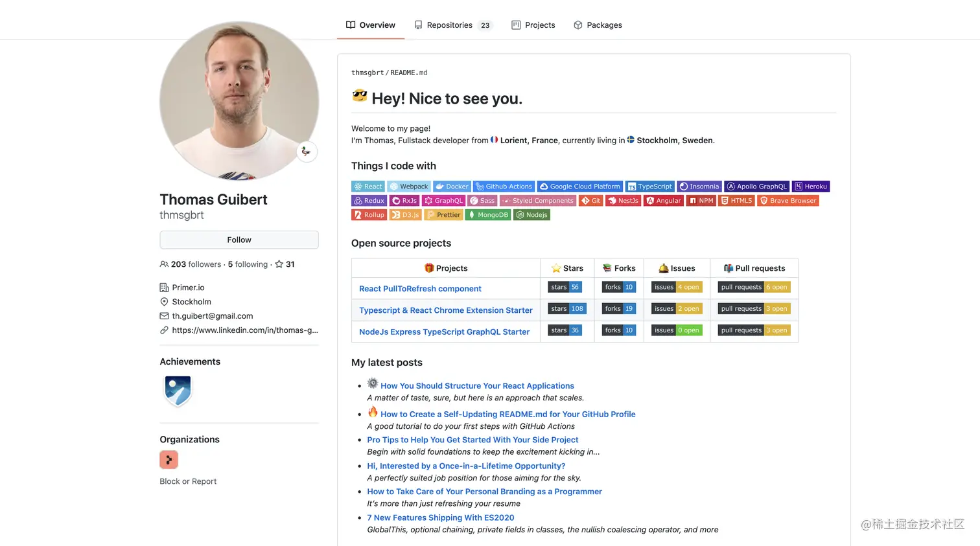Open How You Should Structure Your React Applications
Viewport: 980px width, 546px height.
coord(477,386)
